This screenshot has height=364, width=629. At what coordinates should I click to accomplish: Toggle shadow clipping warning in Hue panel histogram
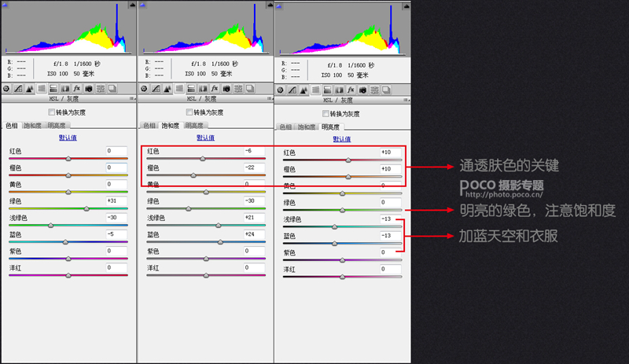pos(6,5)
